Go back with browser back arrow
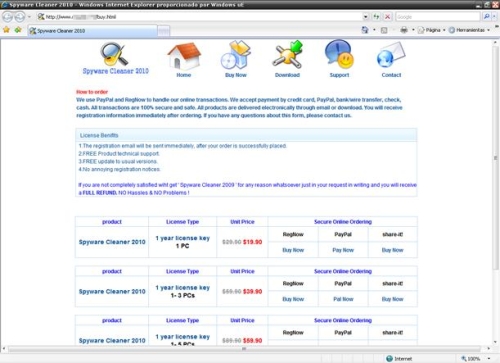 tap(8, 17)
